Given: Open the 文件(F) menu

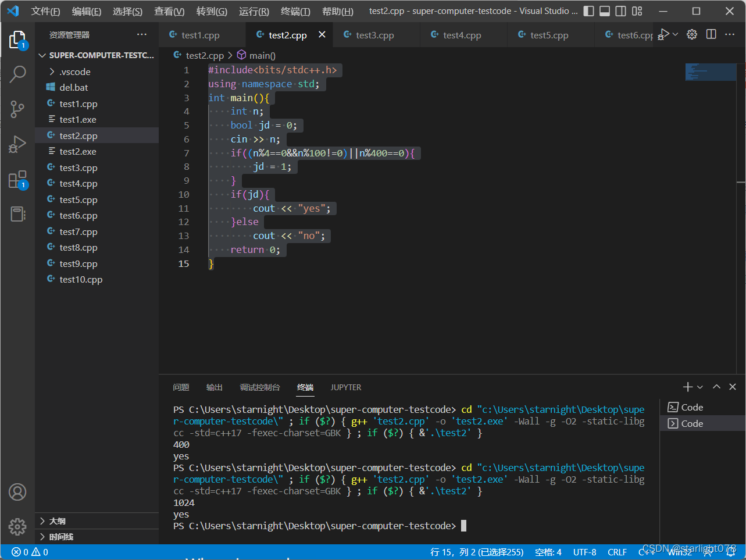Looking at the screenshot, I should pos(45,11).
